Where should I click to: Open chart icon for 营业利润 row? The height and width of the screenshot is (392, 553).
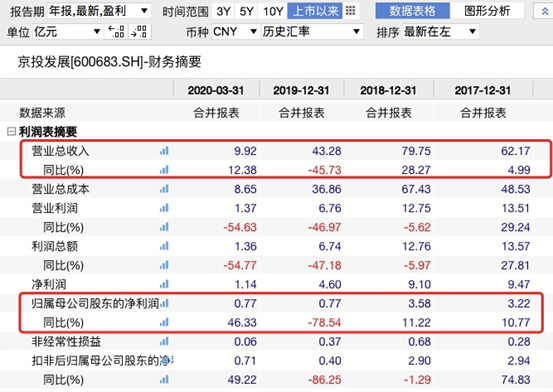click(164, 208)
